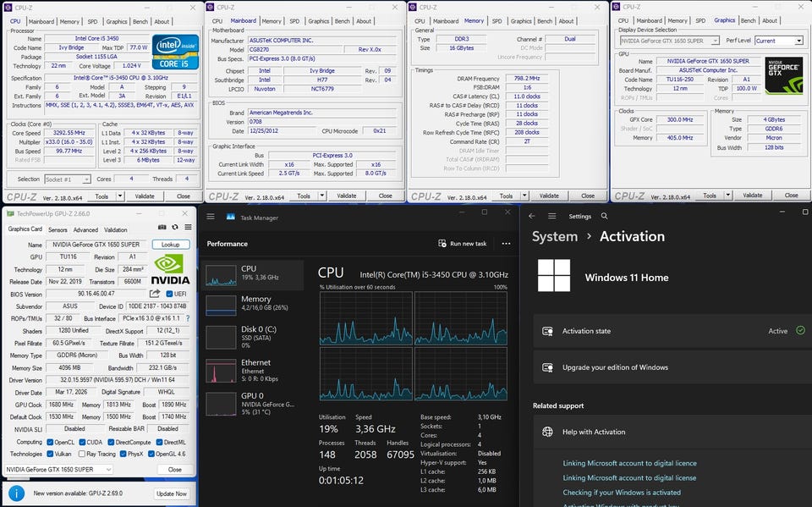Open Linking Microsoft account to digital licence
The width and height of the screenshot is (812, 507).
coord(629,463)
